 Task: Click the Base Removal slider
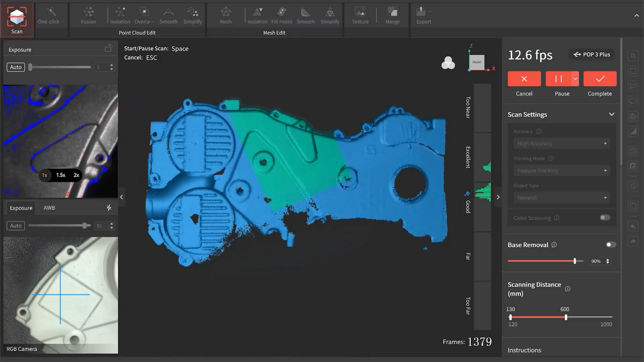tap(545, 261)
